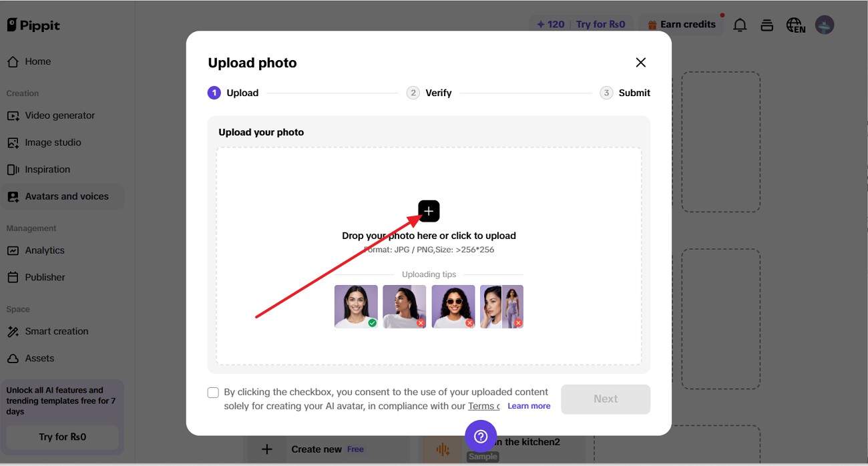868x466 pixels.
Task: Click Earn credits button
Action: (x=682, y=24)
